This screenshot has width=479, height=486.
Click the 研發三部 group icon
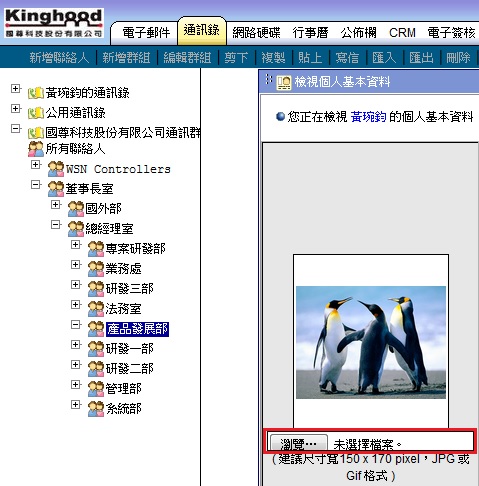pos(96,289)
